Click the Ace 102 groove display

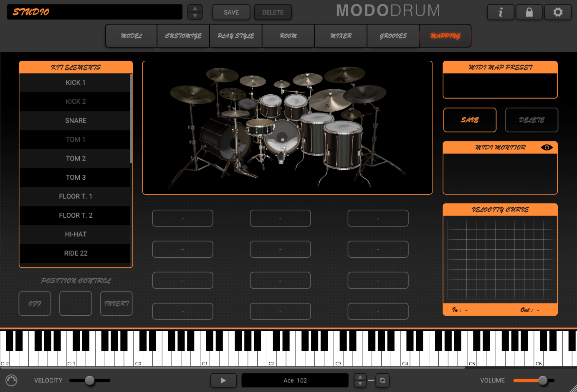coord(295,380)
